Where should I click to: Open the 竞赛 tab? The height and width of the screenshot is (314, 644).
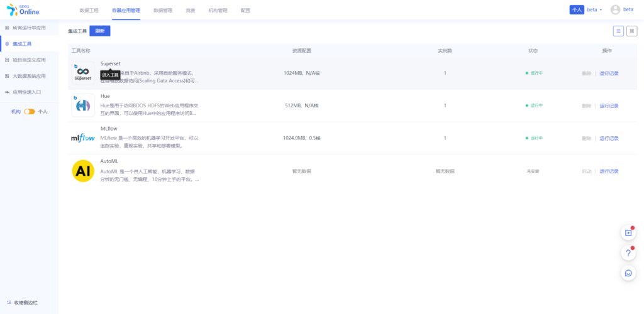[x=190, y=10]
